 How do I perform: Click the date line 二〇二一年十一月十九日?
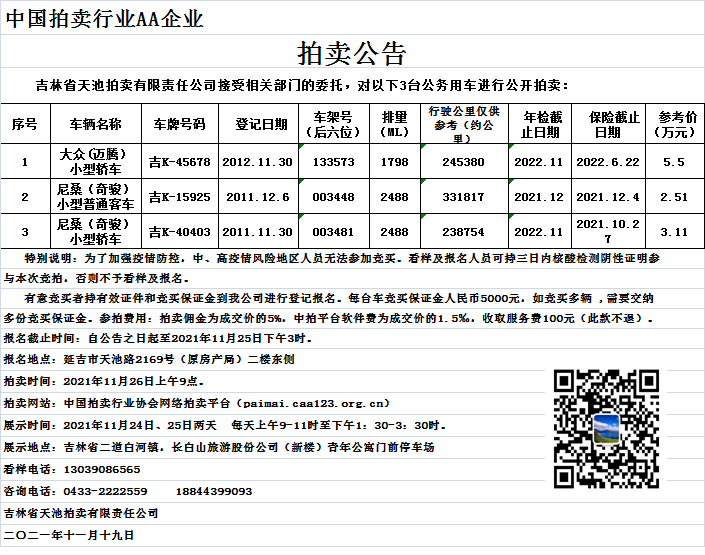coord(69,535)
